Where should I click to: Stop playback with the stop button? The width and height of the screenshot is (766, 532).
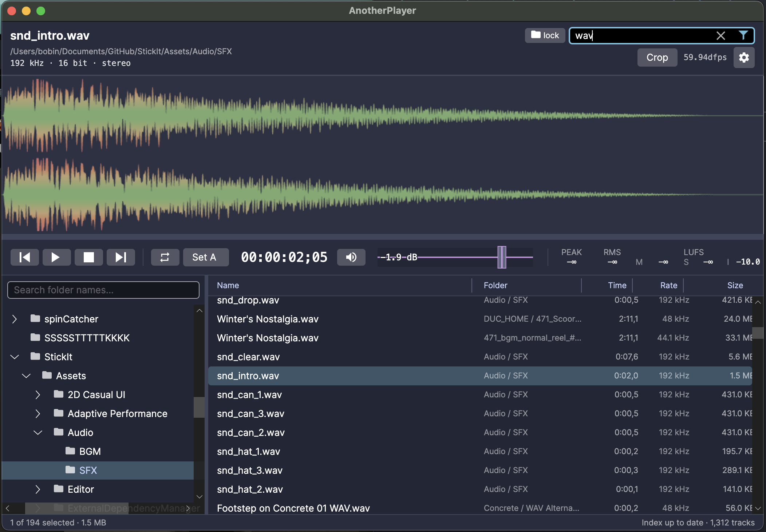click(x=88, y=257)
